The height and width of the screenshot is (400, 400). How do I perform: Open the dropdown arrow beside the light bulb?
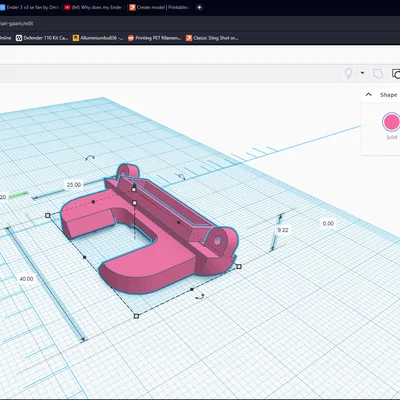(x=362, y=73)
